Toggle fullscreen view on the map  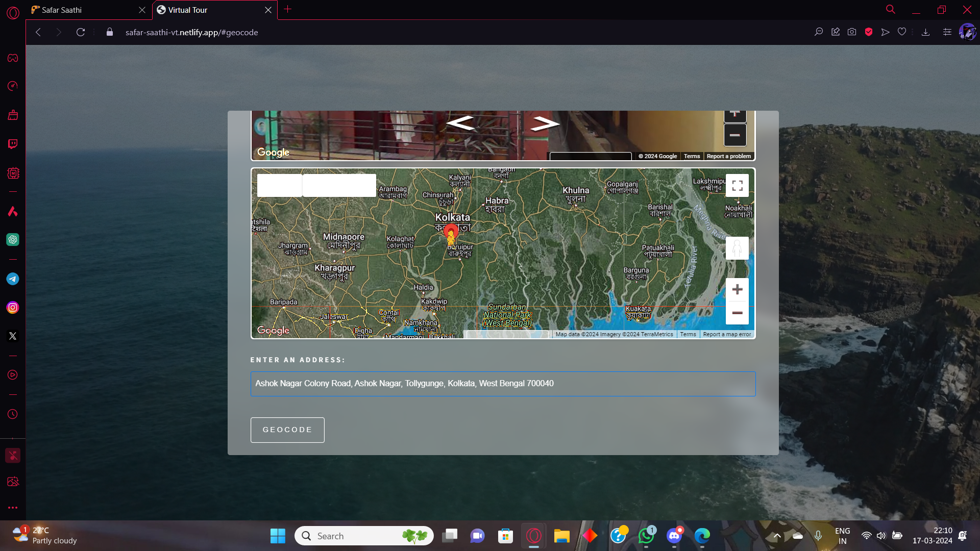coord(737,186)
